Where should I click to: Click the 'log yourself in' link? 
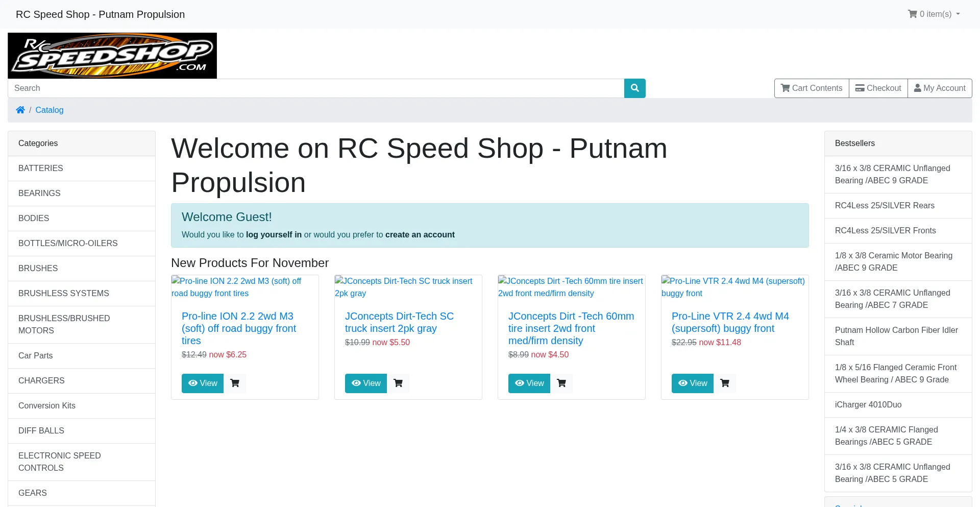274,234
